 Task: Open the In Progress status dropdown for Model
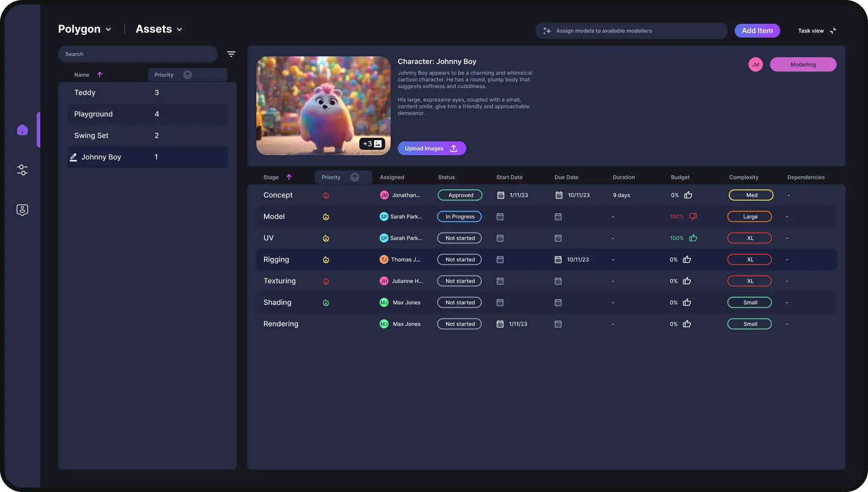point(460,216)
